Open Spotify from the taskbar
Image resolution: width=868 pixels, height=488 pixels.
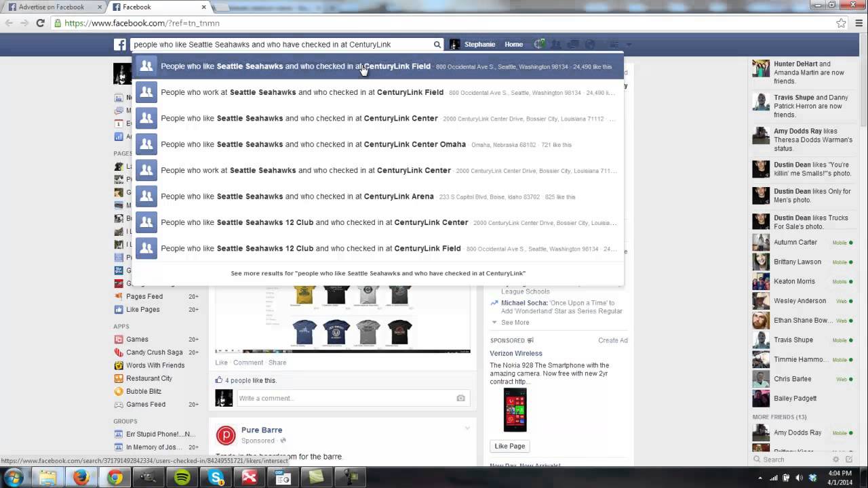point(182,478)
